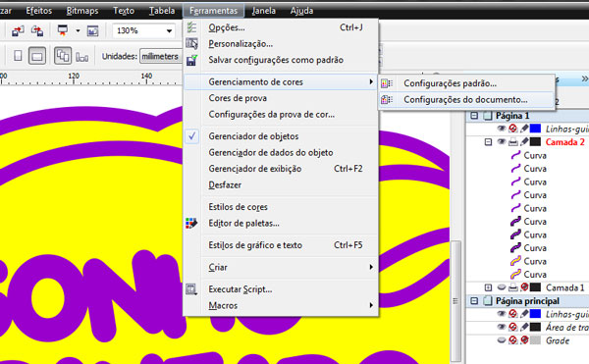Collapse the Página principal node
Viewport: 589px width, 364px height.
(x=474, y=301)
